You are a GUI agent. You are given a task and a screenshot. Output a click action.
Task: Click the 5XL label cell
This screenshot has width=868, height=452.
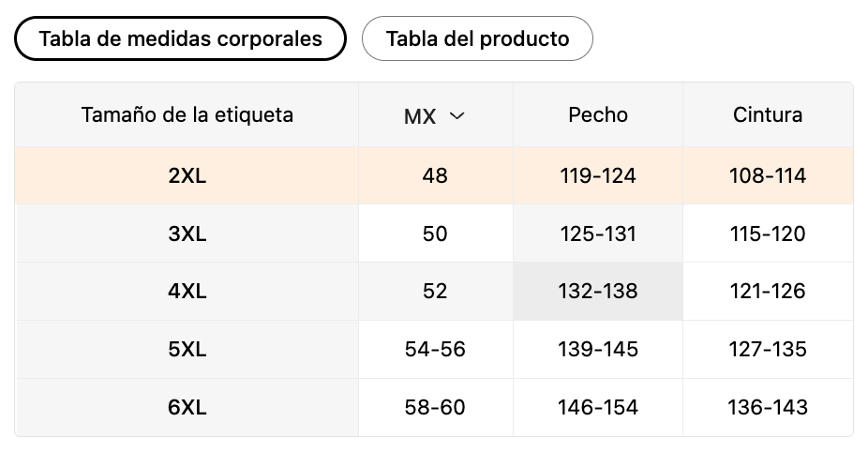tap(187, 349)
